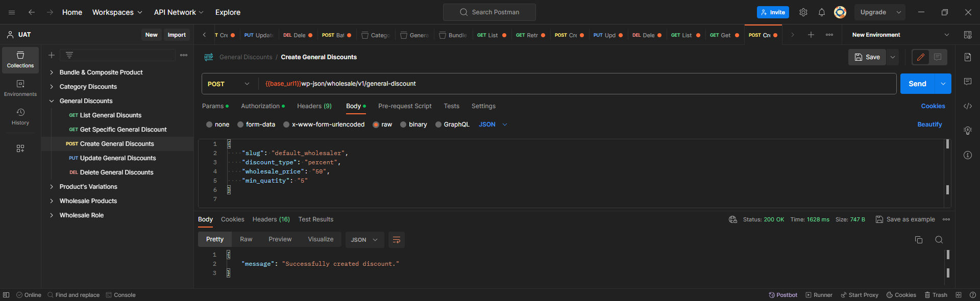This screenshot has width=980, height=301.
Task: Open the Workspaces dropdown
Action: 117,12
